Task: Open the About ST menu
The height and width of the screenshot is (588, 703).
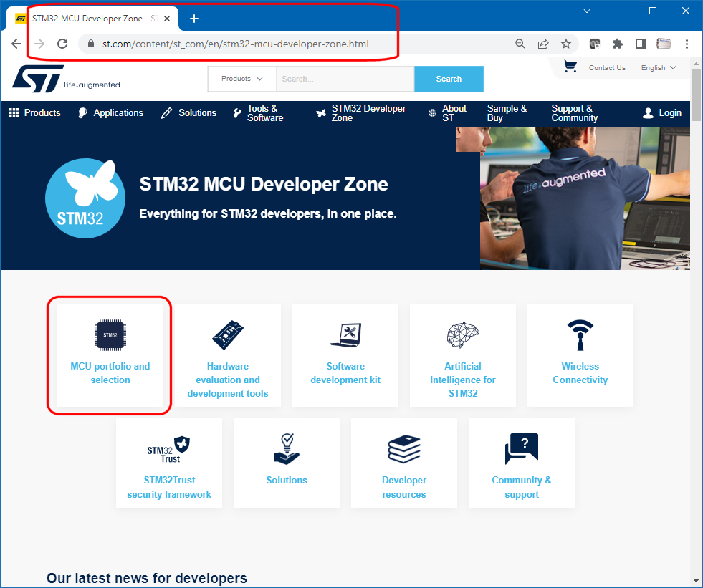Action: (x=447, y=113)
